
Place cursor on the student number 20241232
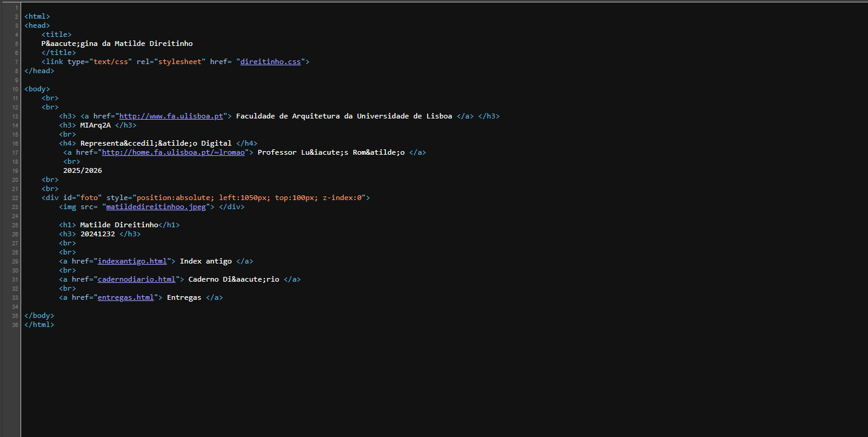pyautogui.click(x=97, y=234)
